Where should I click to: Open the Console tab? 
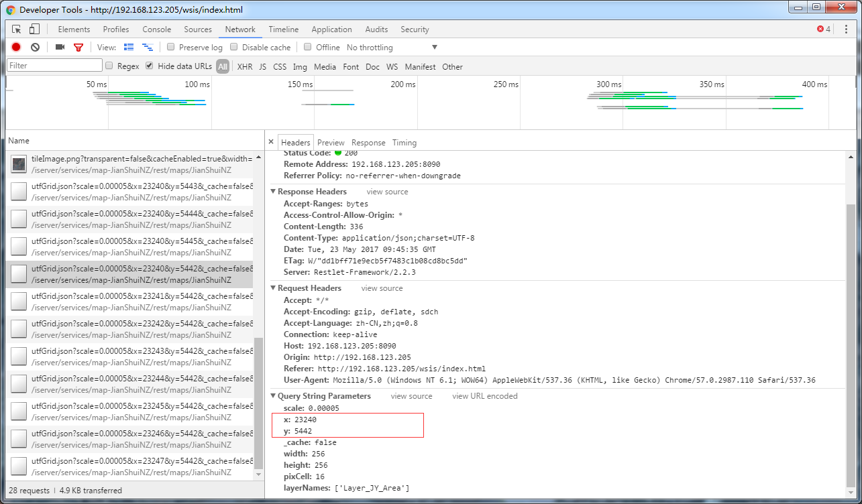(x=156, y=29)
